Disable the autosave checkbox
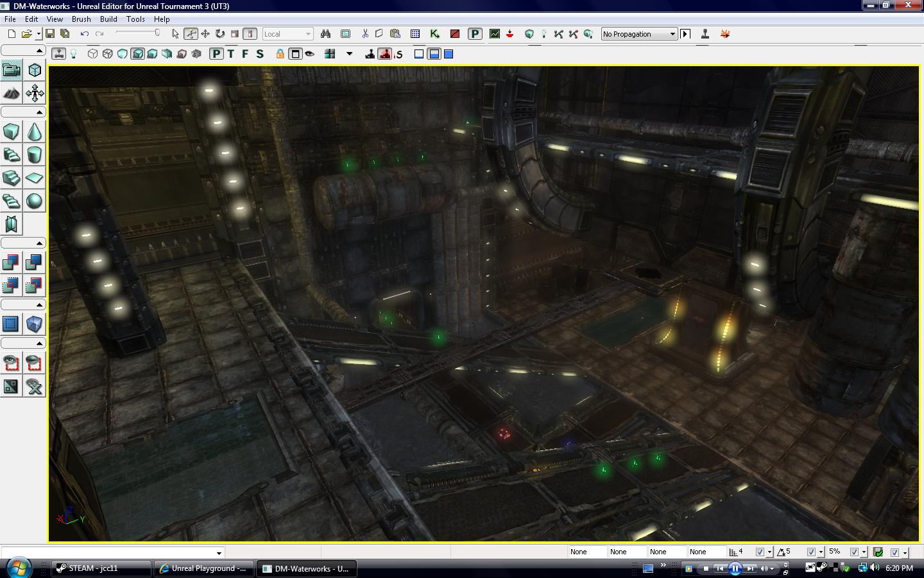This screenshot has height=578, width=924. 894,552
